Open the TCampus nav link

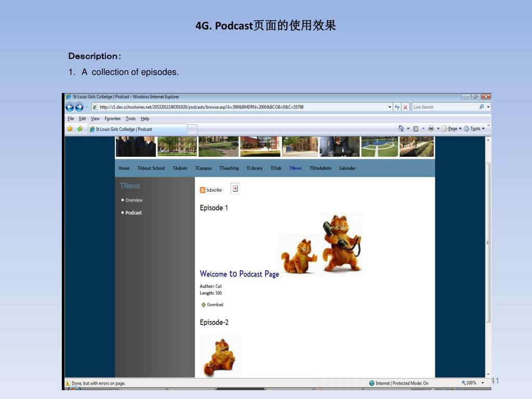pyautogui.click(x=203, y=168)
